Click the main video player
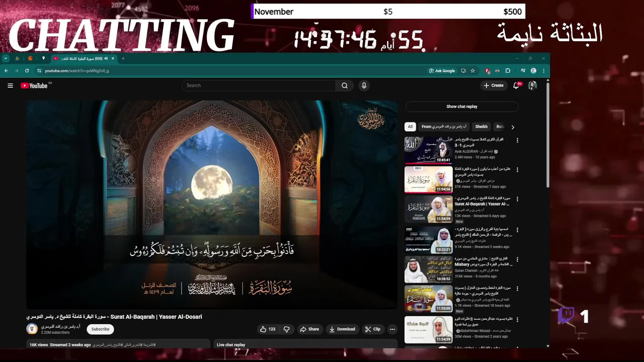The height and width of the screenshot is (362, 644). (212, 204)
